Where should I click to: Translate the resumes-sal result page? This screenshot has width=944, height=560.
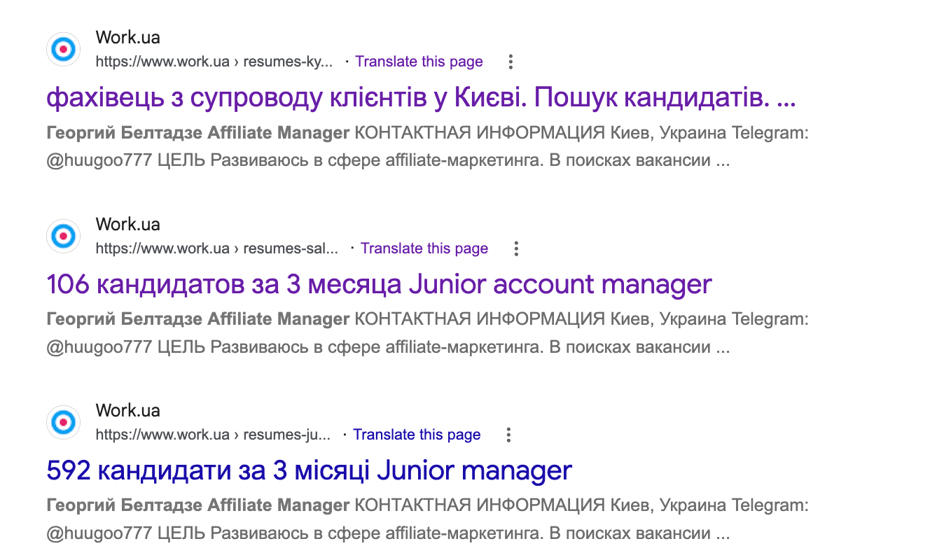pos(424,248)
